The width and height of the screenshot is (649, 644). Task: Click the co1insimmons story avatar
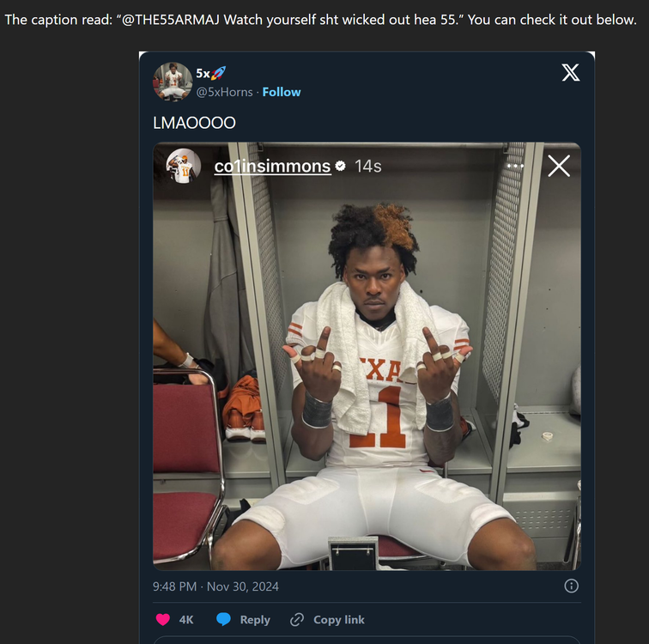184,166
